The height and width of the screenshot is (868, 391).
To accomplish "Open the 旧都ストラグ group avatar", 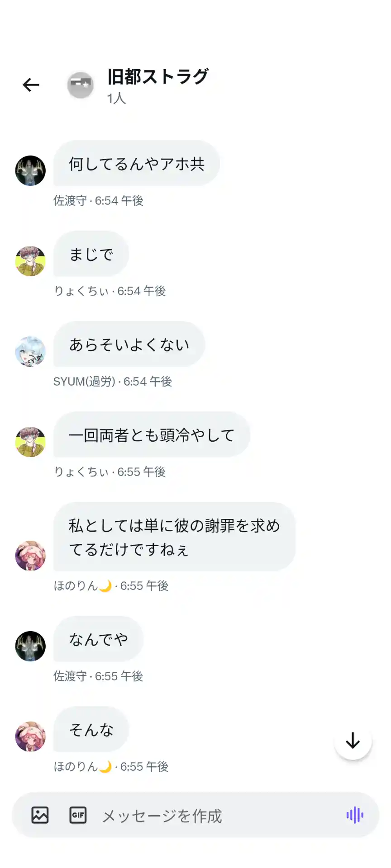I will coord(81,85).
